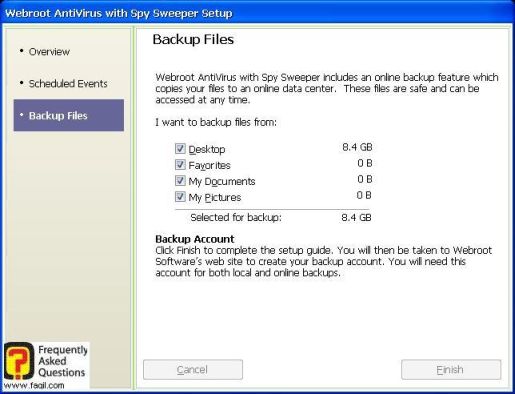The height and width of the screenshot is (394, 515).
Task: Click the Backup Files page title
Action: pos(193,39)
